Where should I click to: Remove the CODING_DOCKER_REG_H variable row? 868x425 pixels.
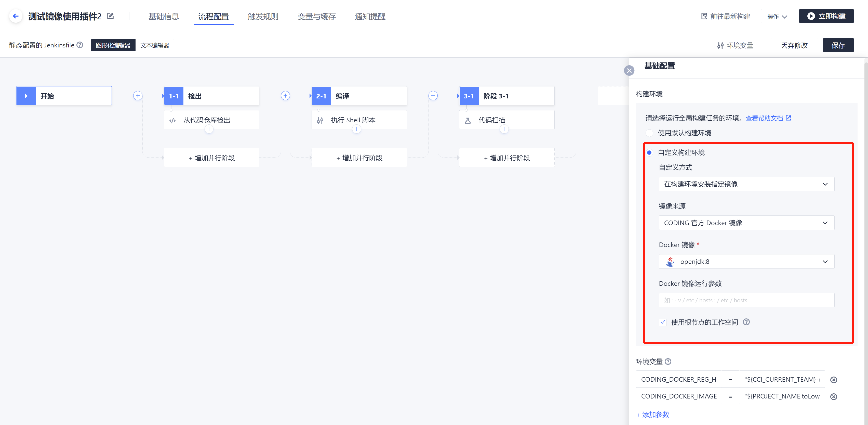834,380
